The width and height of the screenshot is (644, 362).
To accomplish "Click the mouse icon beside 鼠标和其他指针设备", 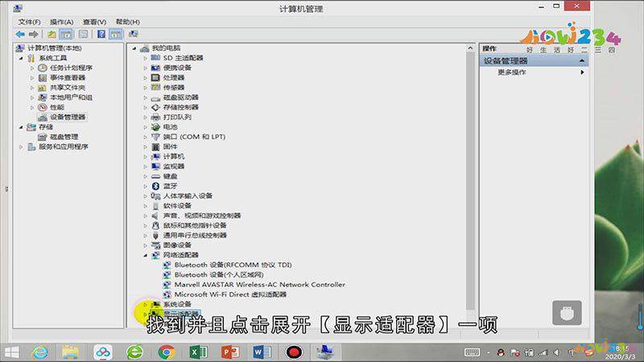I will 155,225.
